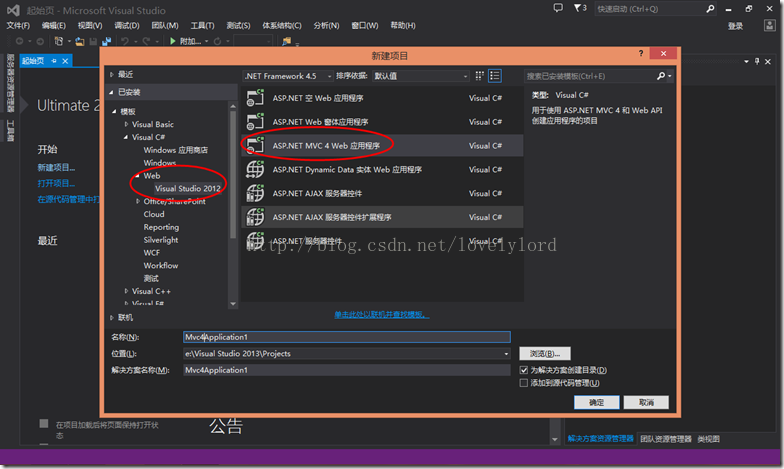Image resolution: width=784 pixels, height=469 pixels.
Task: Toggle auto-hide pin on the Solution Explorer panel
Action: [x=757, y=61]
